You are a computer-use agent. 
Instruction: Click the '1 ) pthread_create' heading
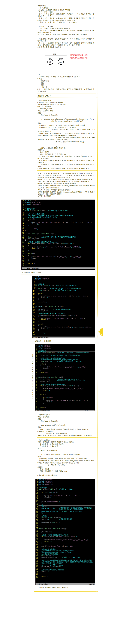[45, 109]
